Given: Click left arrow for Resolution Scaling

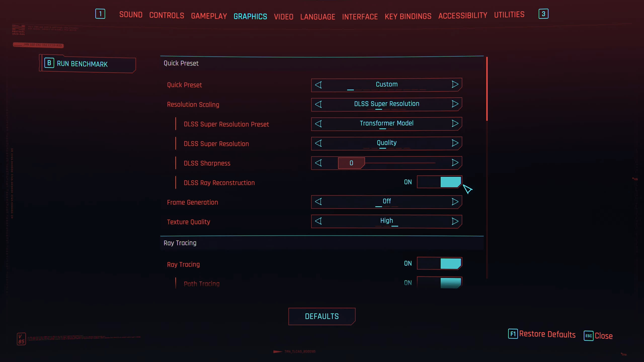Looking at the screenshot, I should click(x=318, y=104).
